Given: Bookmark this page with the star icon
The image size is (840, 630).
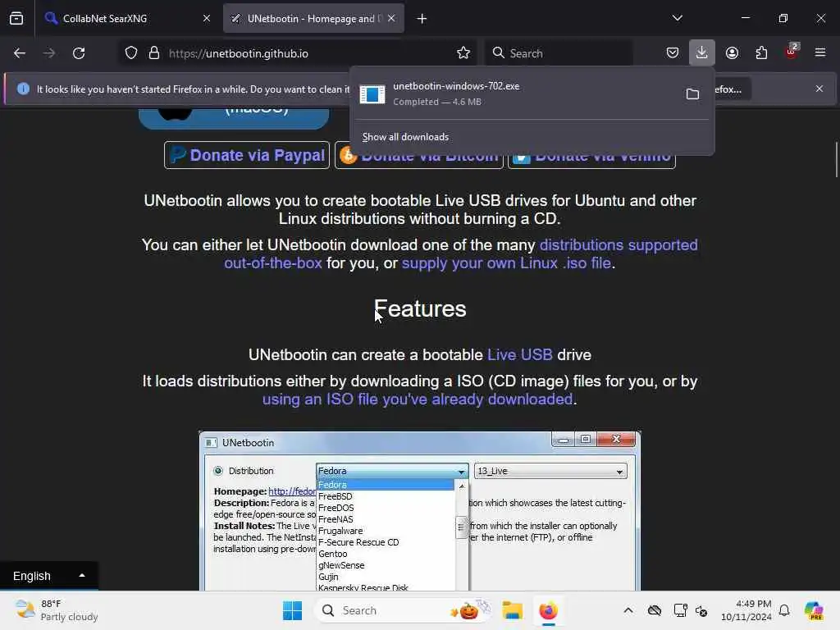Looking at the screenshot, I should [x=463, y=53].
